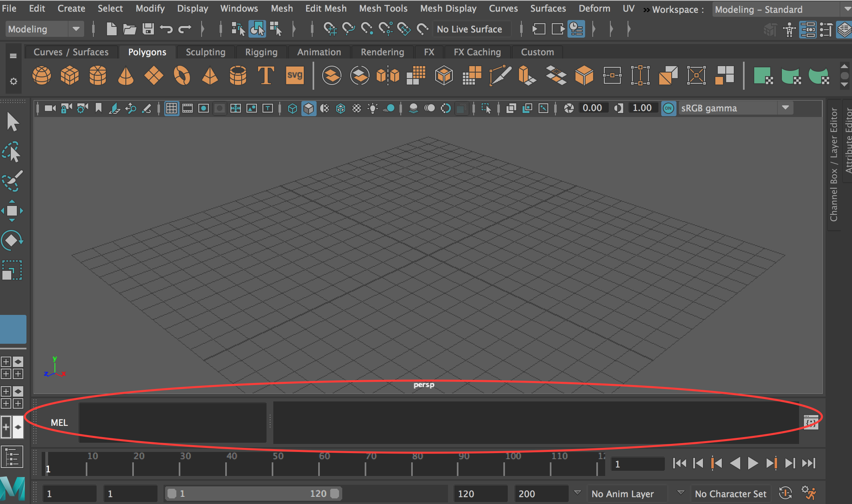Image resolution: width=852 pixels, height=504 pixels.
Task: Open shelf settings gear icon
Action: pyautogui.click(x=13, y=81)
